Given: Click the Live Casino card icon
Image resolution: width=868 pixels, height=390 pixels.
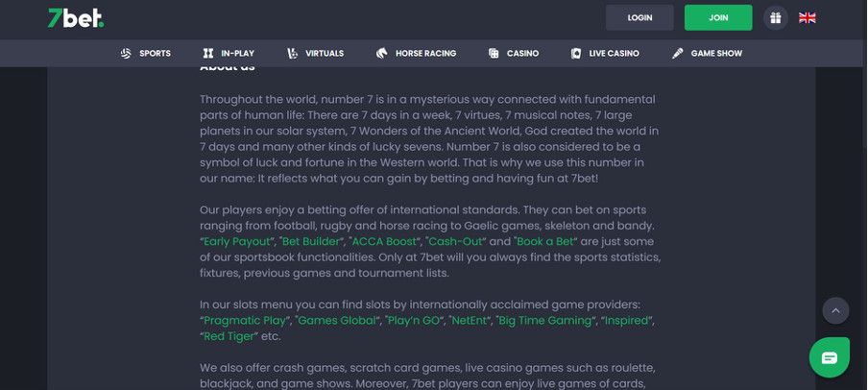Looking at the screenshot, I should click(x=576, y=54).
